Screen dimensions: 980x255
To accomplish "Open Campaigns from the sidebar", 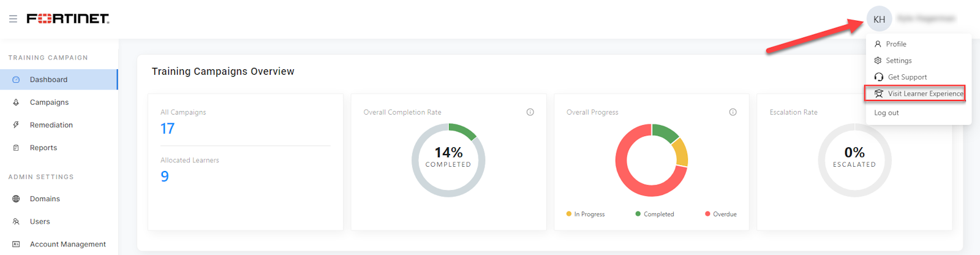I will tap(49, 102).
